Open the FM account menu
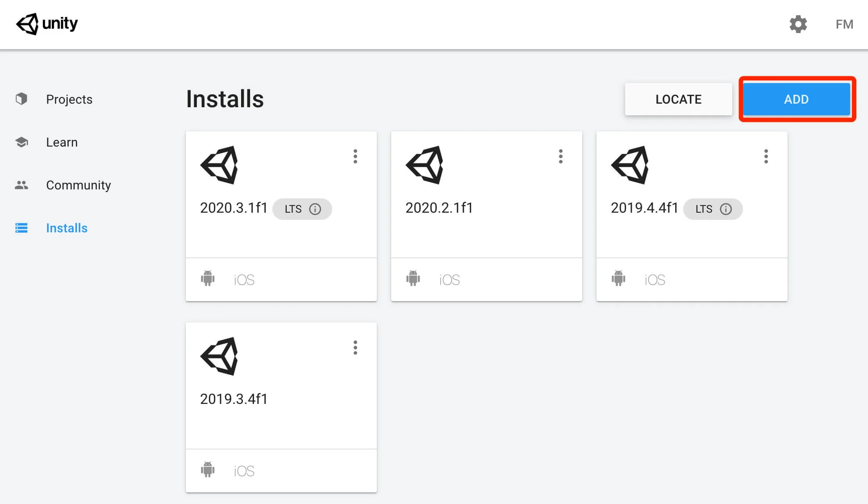The image size is (868, 504). point(844,24)
